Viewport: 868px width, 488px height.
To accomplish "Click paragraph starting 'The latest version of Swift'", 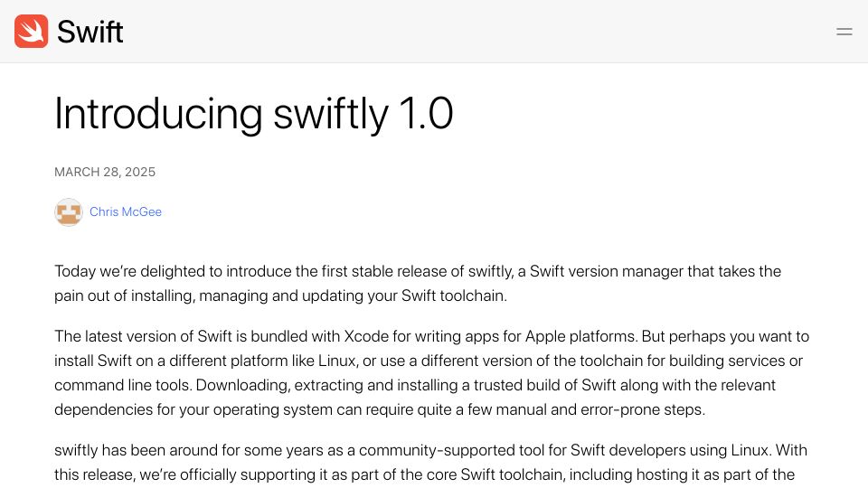I will tap(432, 373).
